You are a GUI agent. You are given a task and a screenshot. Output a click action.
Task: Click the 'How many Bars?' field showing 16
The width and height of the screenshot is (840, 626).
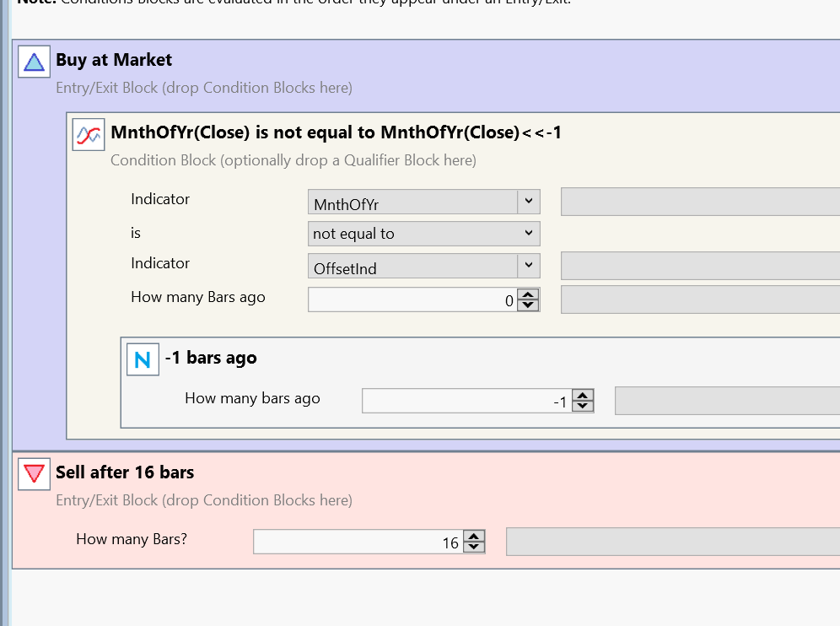point(358,542)
